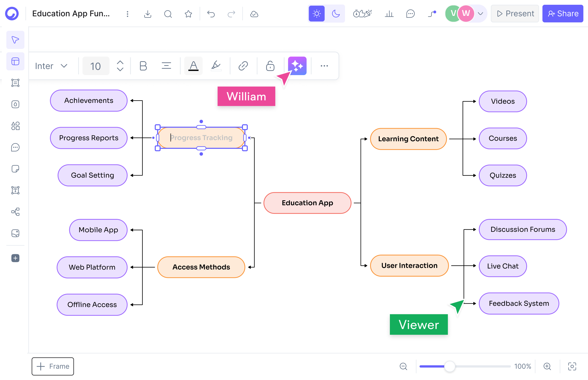
Task: Zoom out with minus magnifier
Action: [x=403, y=366]
